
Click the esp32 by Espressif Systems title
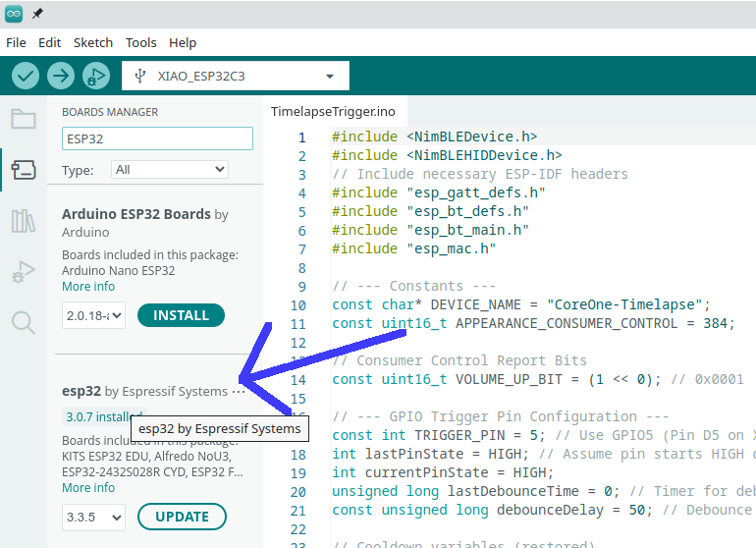coord(144,391)
